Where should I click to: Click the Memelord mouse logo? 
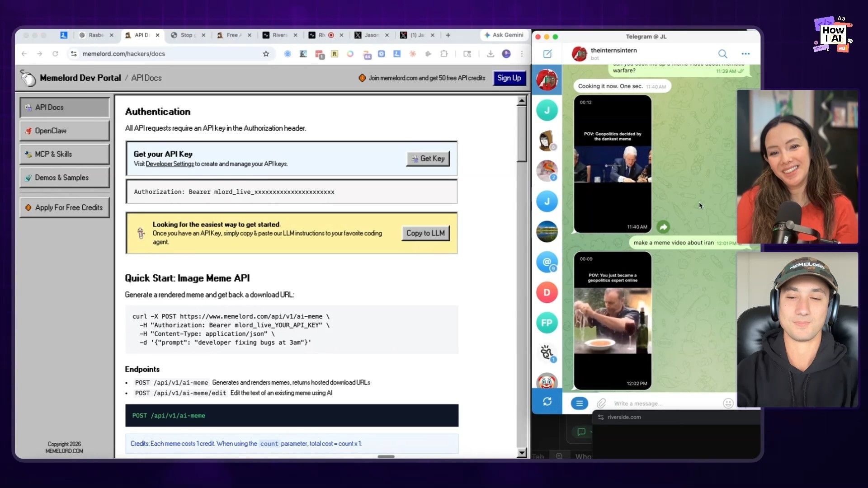tap(28, 78)
